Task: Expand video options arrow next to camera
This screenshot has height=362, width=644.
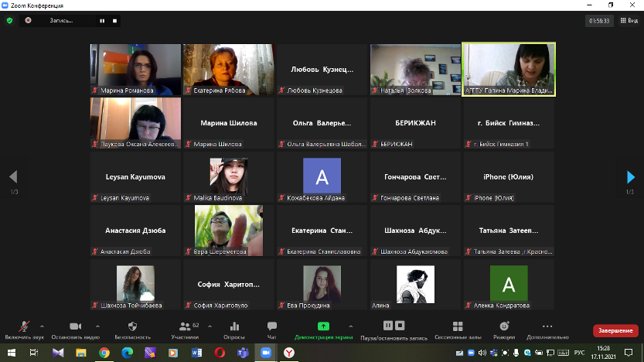Action: [x=97, y=326]
